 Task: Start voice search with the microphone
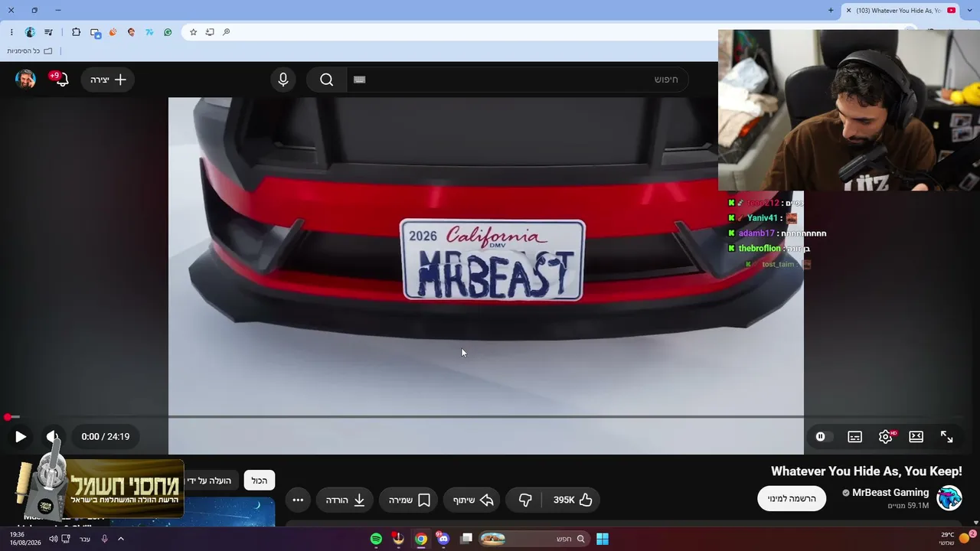[x=283, y=80]
